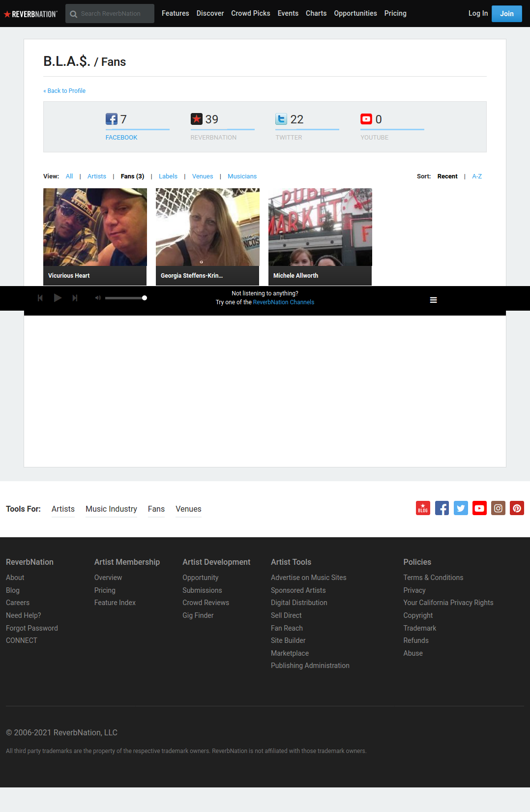The width and height of the screenshot is (530, 812).
Task: Open Gig Finder footer link
Action: (x=198, y=615)
